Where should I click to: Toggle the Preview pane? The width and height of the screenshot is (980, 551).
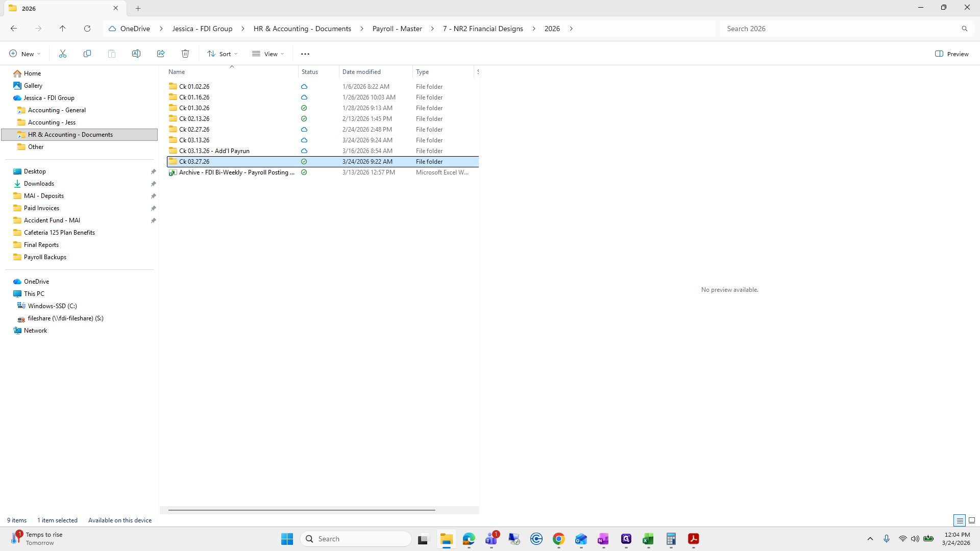click(952, 54)
